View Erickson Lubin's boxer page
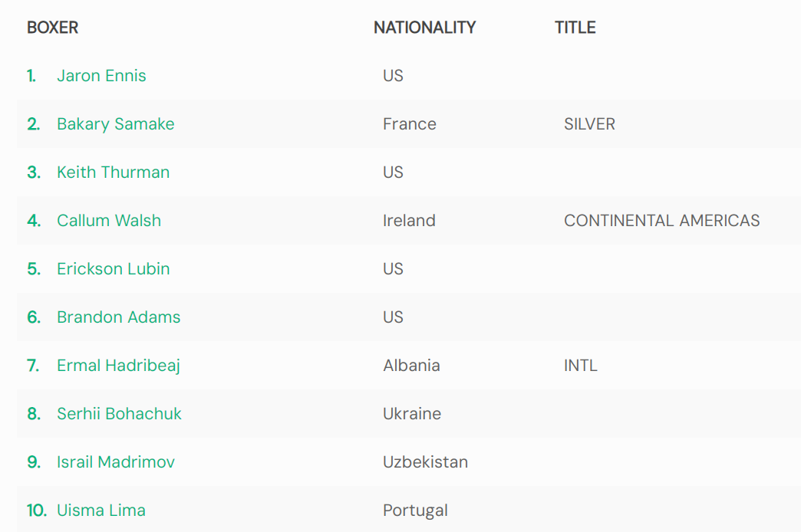The width and height of the screenshot is (801, 532). pyautogui.click(x=113, y=269)
